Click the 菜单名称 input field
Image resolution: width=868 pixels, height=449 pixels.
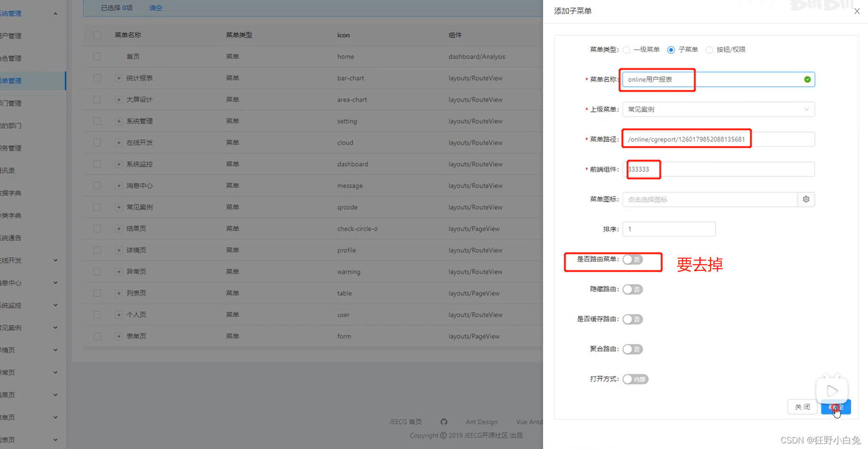click(x=718, y=80)
